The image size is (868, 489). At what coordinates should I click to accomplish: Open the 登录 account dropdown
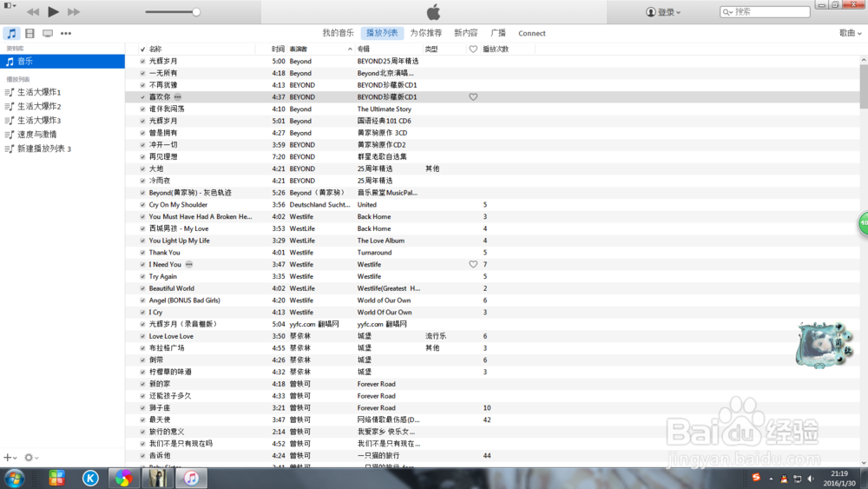pyautogui.click(x=663, y=11)
